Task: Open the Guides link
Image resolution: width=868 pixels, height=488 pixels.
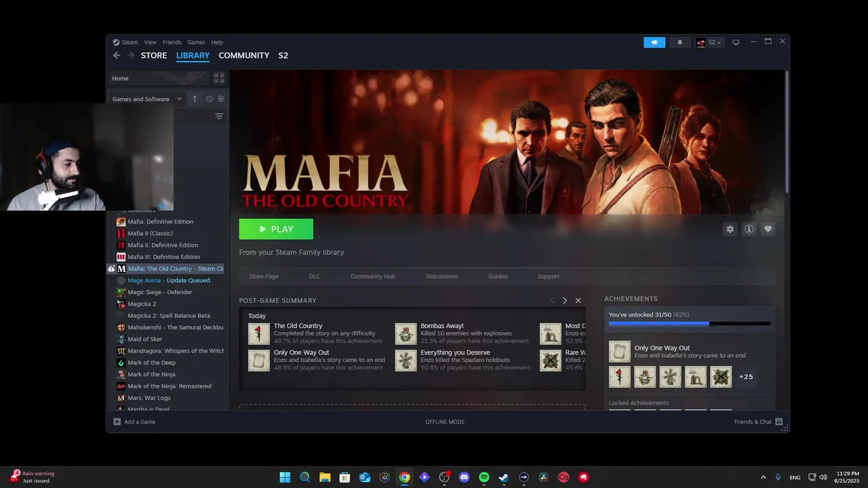Action: click(x=498, y=277)
